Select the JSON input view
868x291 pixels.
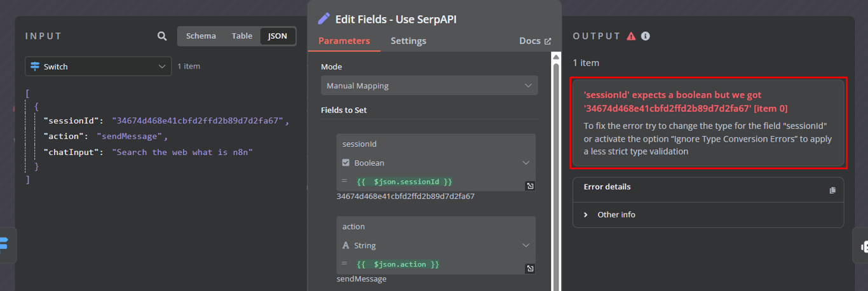[278, 36]
